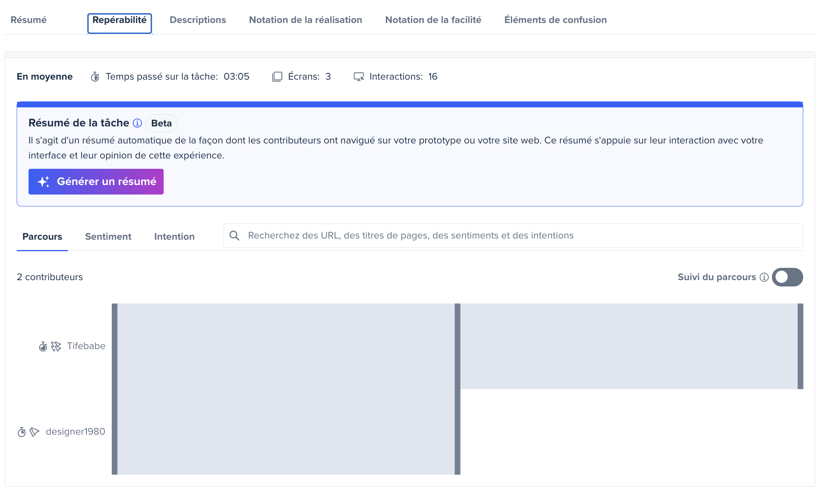This screenshot has height=504, width=825.
Task: Switch to the Sentiment tab
Action: [x=108, y=237]
